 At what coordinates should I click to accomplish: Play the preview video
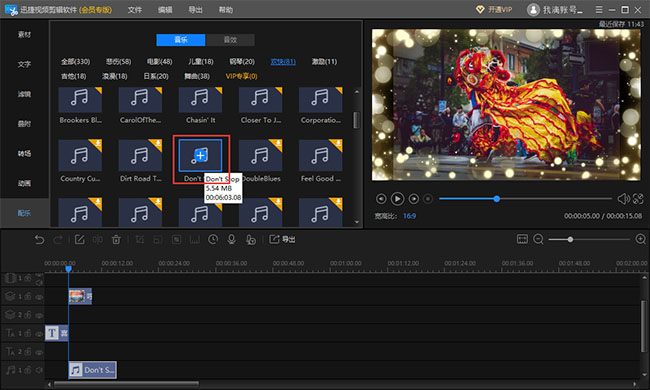click(x=397, y=199)
